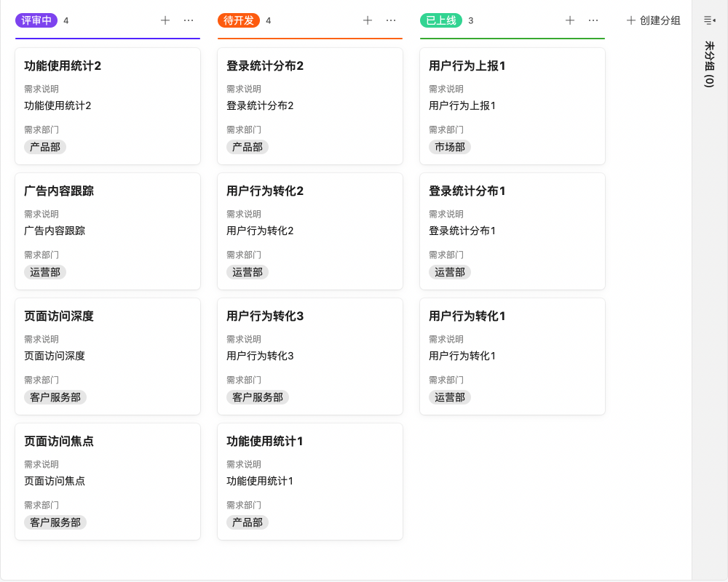Open more options for 待开发 column
Viewport: 728px width, 582px height.
[390, 20]
